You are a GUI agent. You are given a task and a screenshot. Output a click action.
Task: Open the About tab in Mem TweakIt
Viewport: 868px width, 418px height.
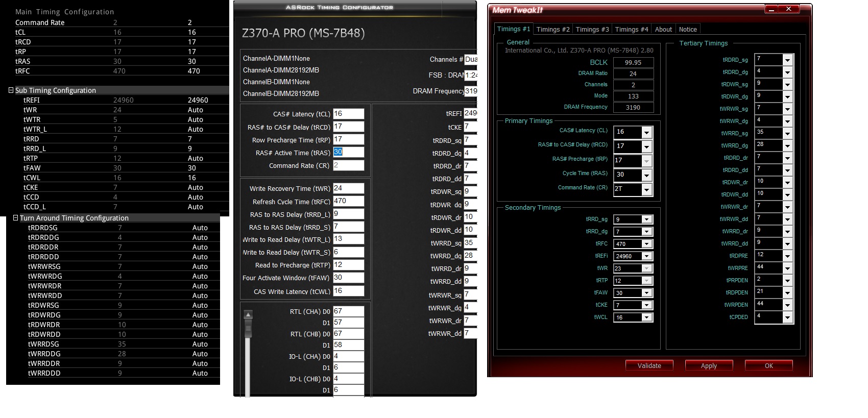coord(663,30)
